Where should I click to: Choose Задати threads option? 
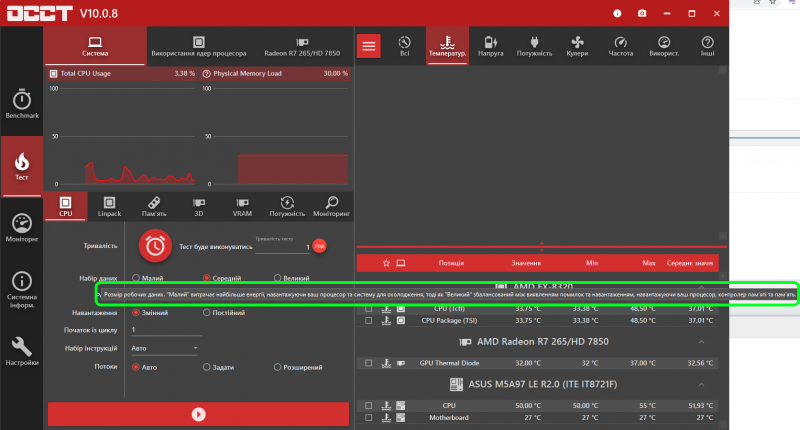(206, 366)
